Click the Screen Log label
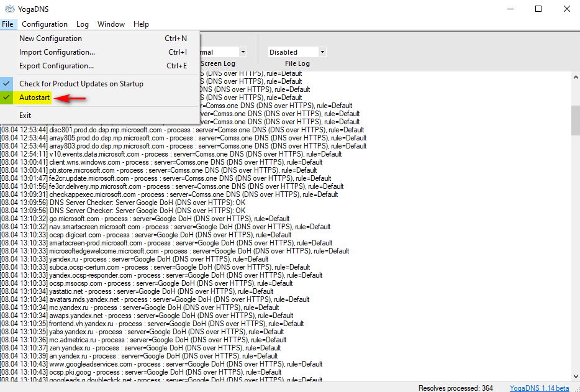Viewport: 580px width, 392px height. click(x=218, y=63)
